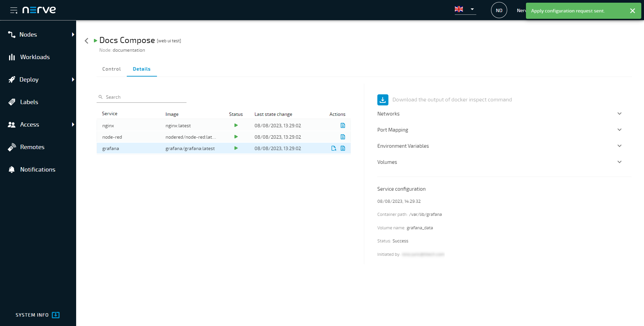Open the hamburger menu to collapse sidebar
The height and width of the screenshot is (326, 644).
pos(14,10)
